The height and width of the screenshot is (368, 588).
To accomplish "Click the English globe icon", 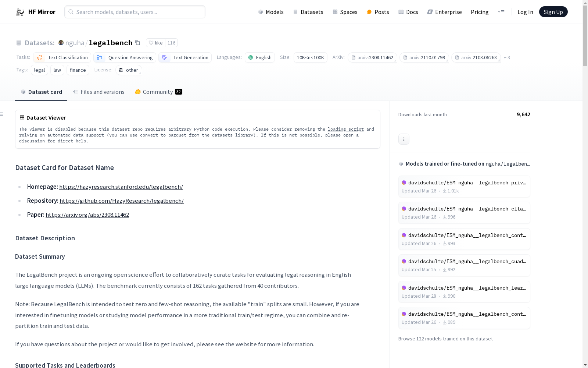I will 251,57.
